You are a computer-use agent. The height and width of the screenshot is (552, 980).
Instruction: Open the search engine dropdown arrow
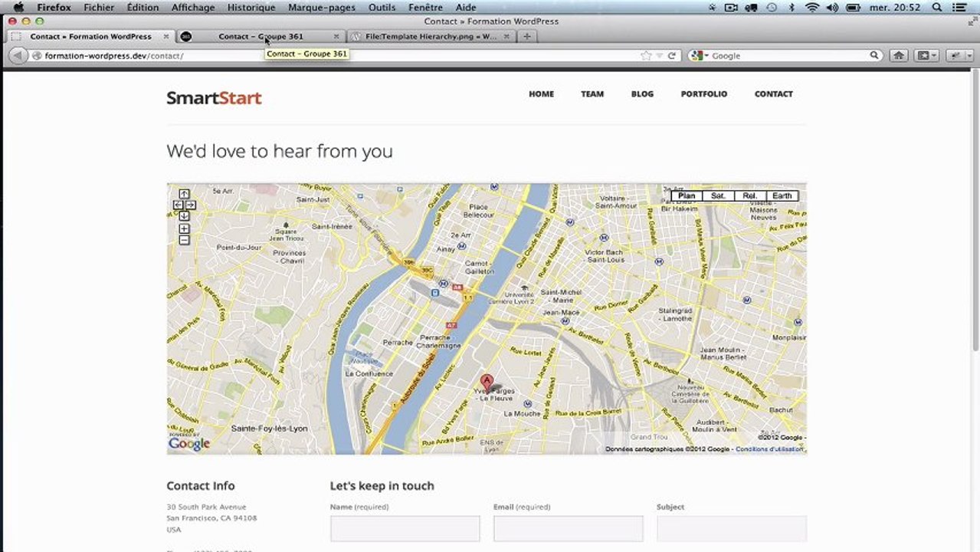[705, 56]
